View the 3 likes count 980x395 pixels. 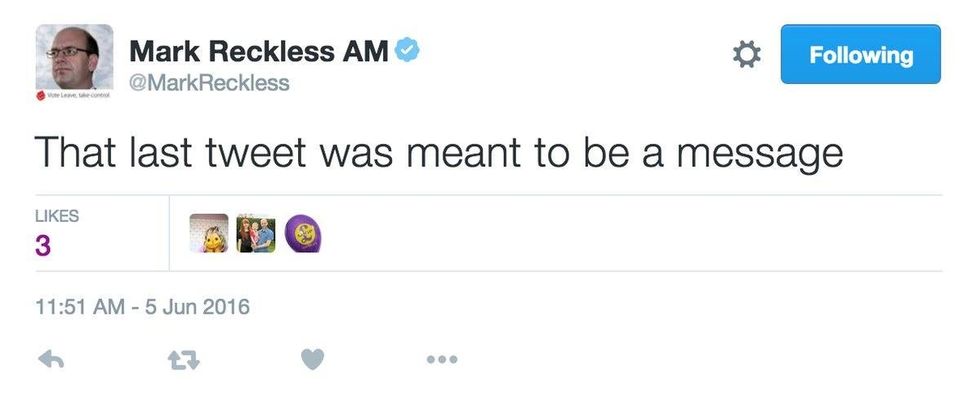(x=42, y=246)
